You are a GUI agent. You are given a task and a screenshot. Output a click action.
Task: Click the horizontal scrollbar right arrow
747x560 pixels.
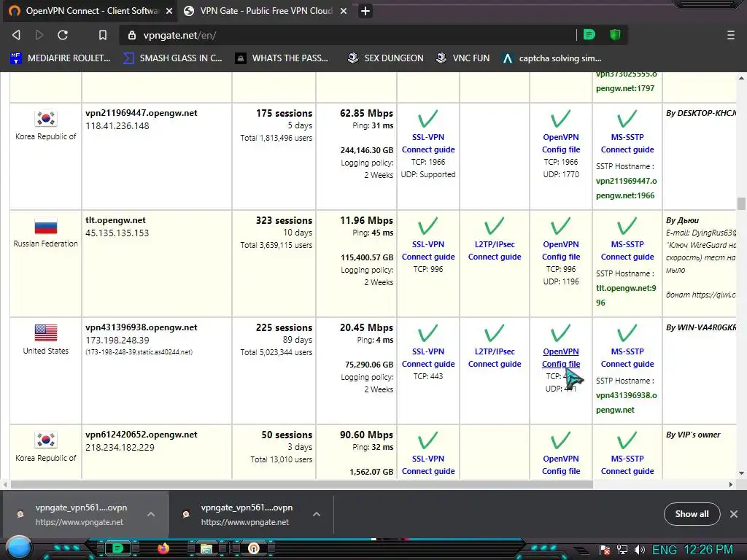(731, 484)
